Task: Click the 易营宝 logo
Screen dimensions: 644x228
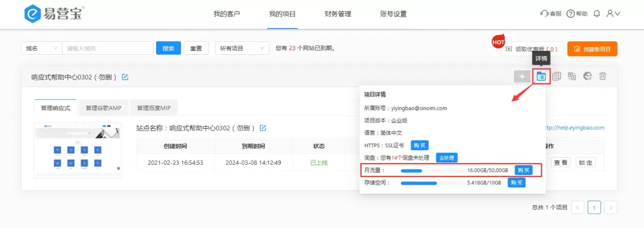Action: (54, 14)
